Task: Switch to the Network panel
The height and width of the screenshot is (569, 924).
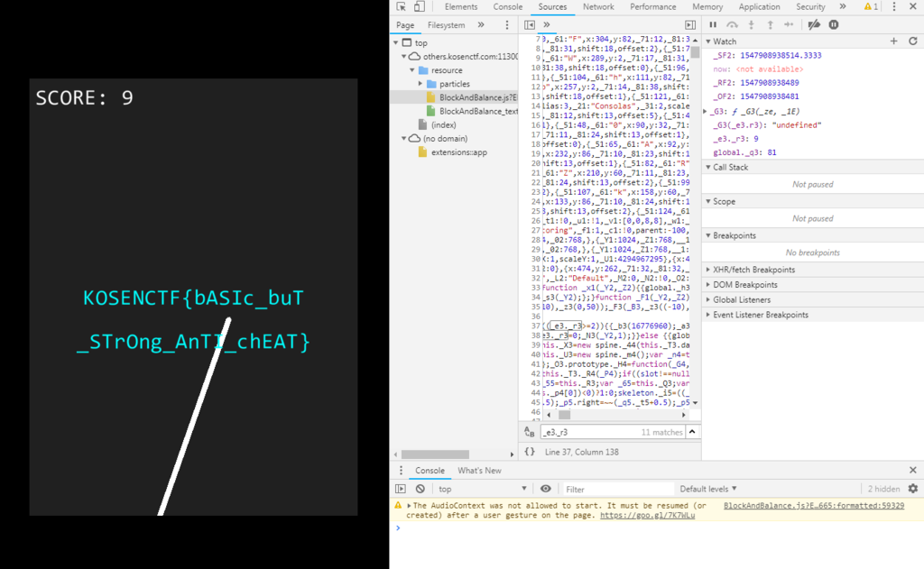Action: click(x=598, y=6)
